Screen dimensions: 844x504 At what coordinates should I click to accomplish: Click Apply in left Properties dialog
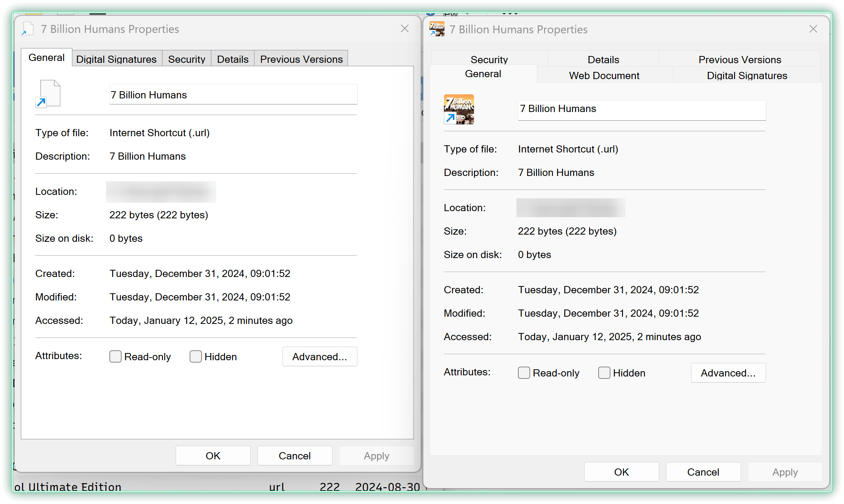point(377,456)
